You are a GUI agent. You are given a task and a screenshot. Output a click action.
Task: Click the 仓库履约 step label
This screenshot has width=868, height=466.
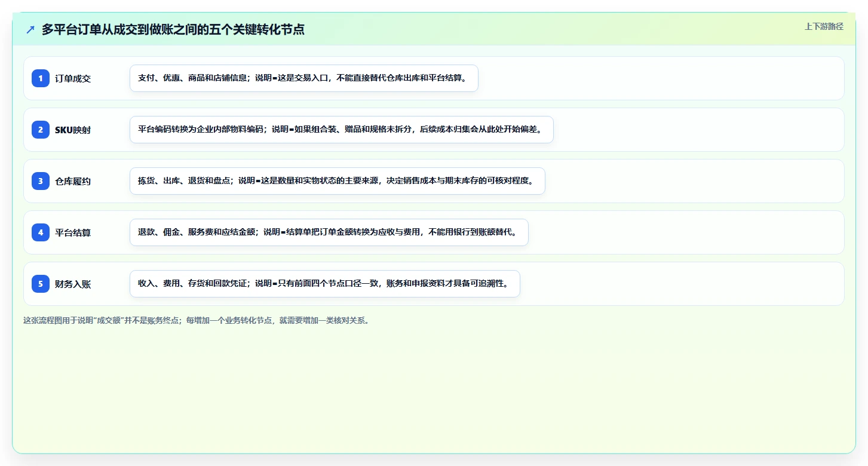point(73,181)
